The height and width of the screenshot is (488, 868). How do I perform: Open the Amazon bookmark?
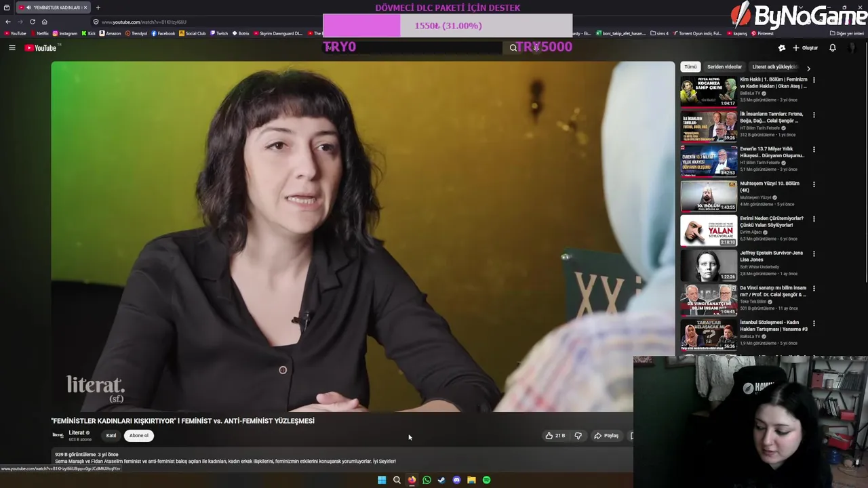[110, 33]
